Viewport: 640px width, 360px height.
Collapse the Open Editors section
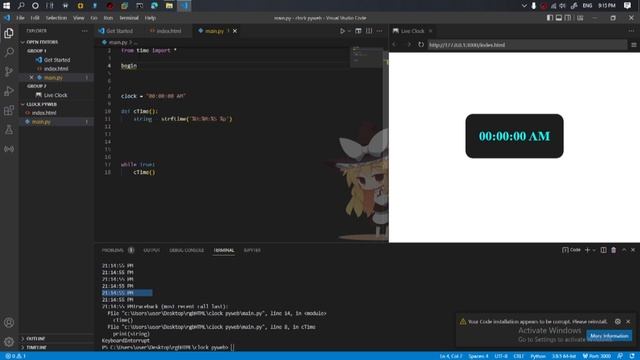[42, 42]
